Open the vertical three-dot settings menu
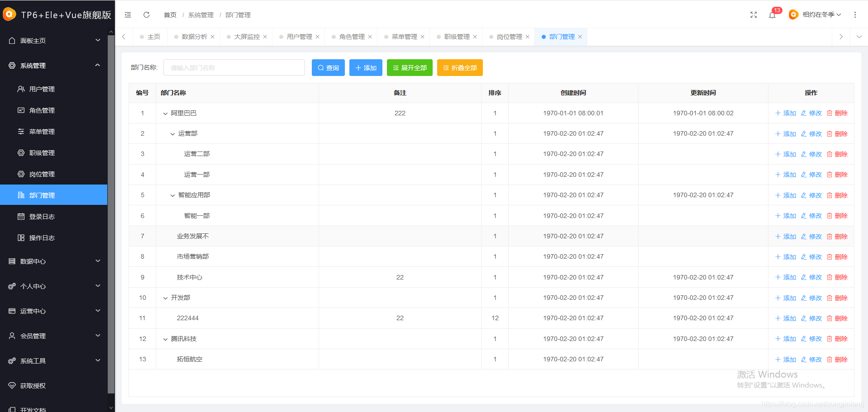 [x=855, y=15]
